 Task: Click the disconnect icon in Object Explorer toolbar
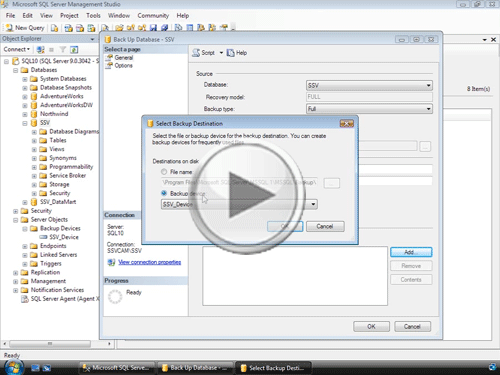click(41, 50)
